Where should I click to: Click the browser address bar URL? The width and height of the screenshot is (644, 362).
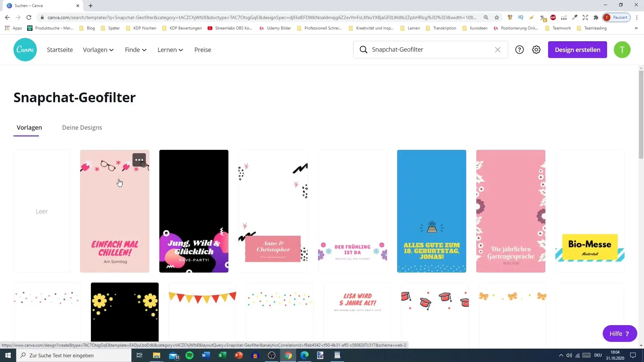click(x=262, y=17)
